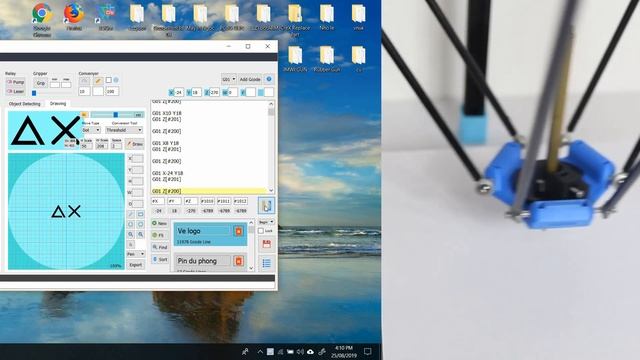
Task: Toggle the W axis checkbox
Action: click(x=224, y=93)
